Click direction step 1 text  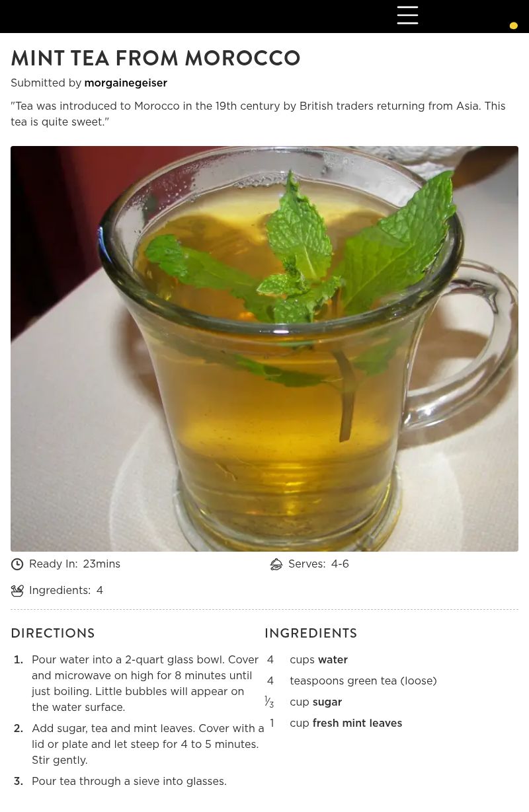click(145, 683)
